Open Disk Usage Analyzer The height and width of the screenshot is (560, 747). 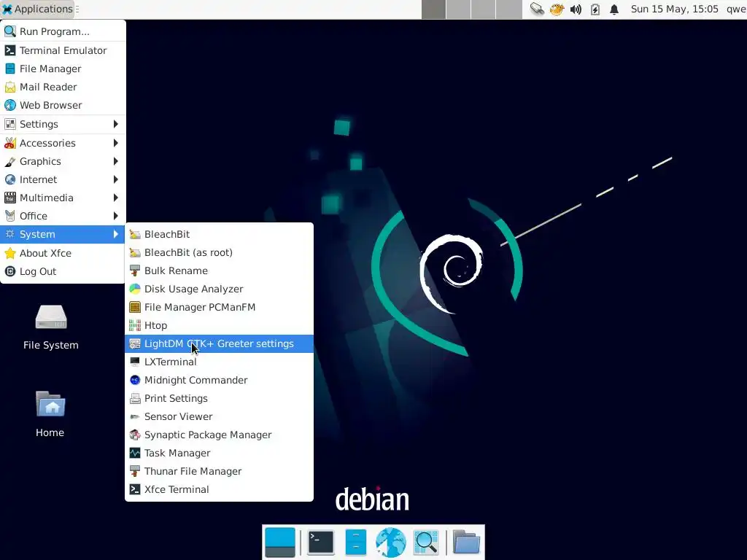219,289
